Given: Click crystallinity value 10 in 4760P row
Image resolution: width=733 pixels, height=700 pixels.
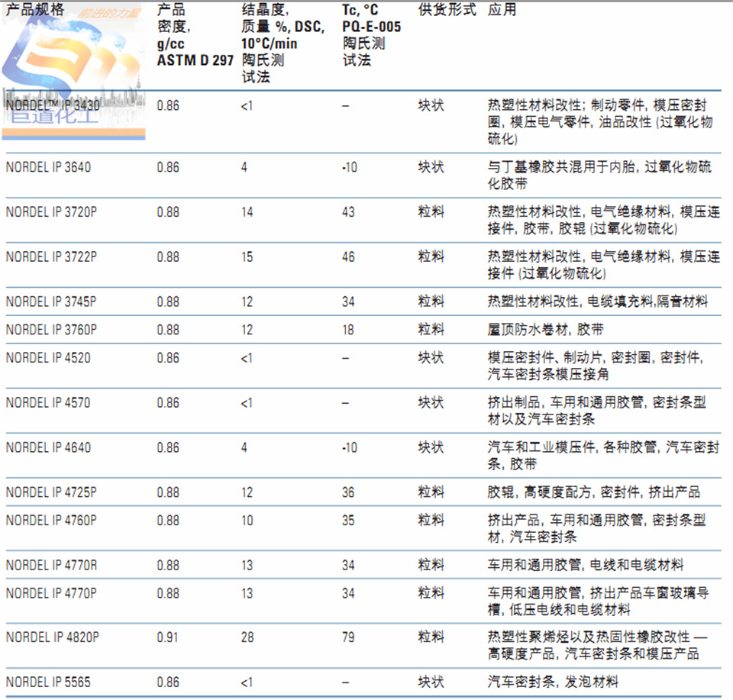Looking at the screenshot, I should click(x=247, y=521).
